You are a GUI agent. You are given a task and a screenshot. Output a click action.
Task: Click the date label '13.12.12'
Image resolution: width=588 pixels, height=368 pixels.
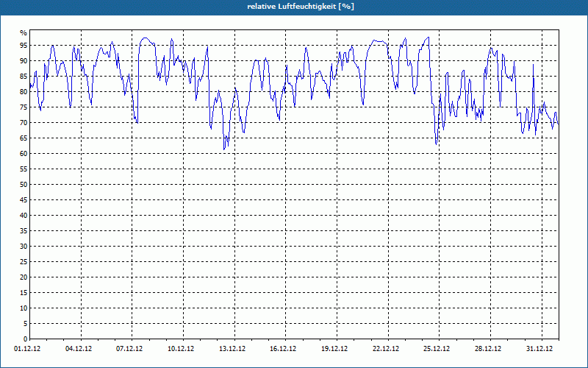(x=232, y=349)
